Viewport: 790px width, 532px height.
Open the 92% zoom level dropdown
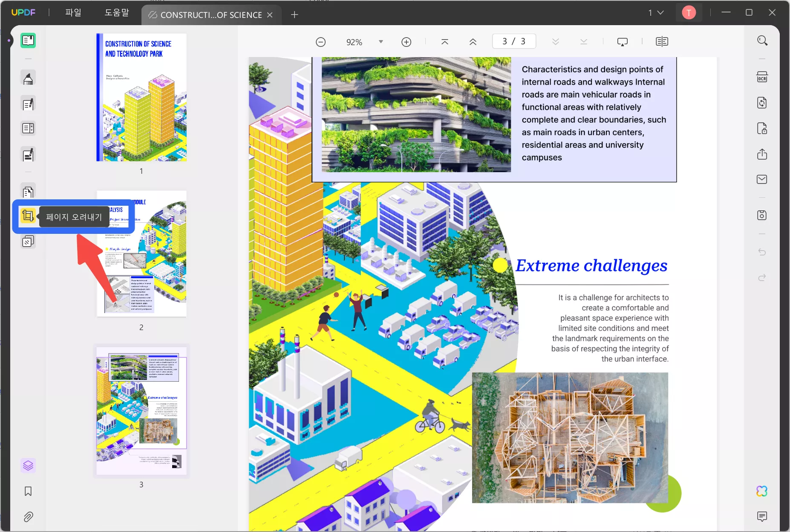pos(381,42)
